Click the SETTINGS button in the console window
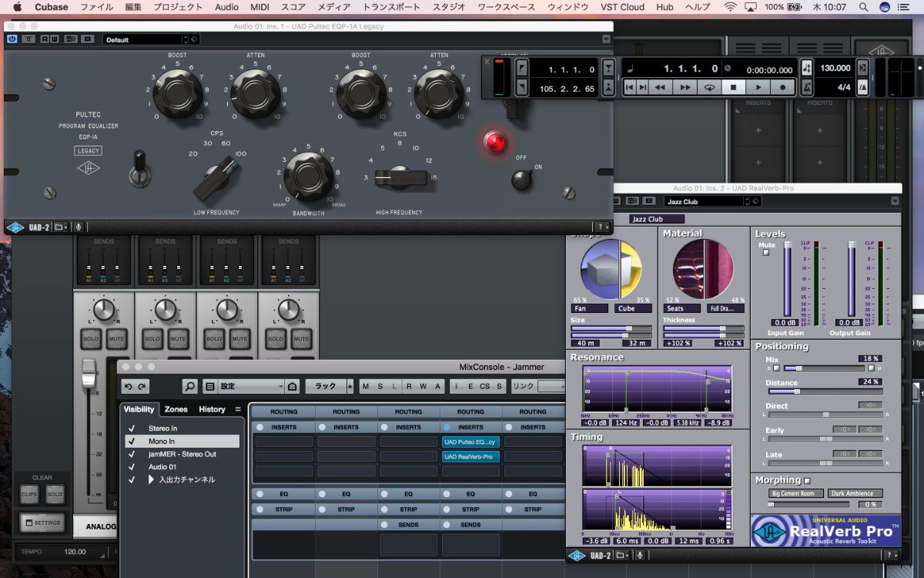Viewport: 924px width, 578px height. click(x=42, y=523)
